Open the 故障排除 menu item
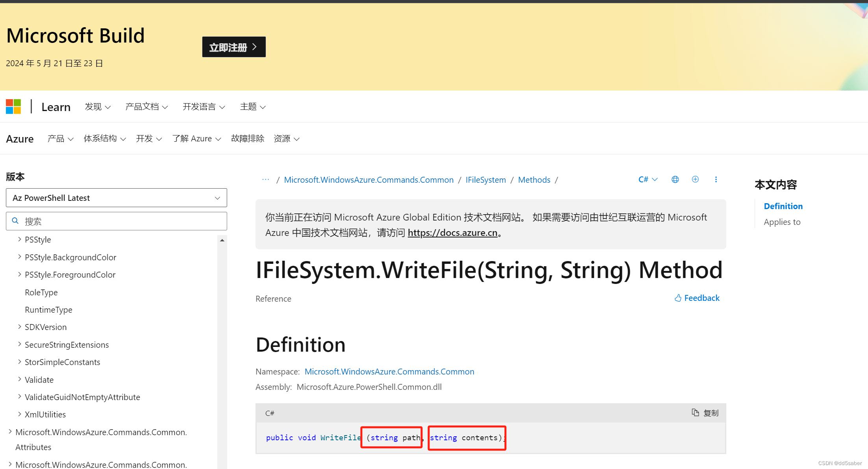 coord(247,138)
